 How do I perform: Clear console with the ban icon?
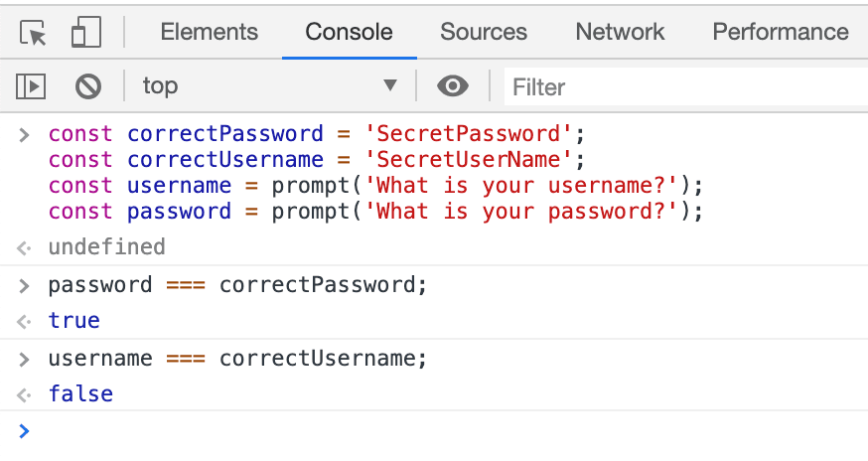[x=88, y=86]
